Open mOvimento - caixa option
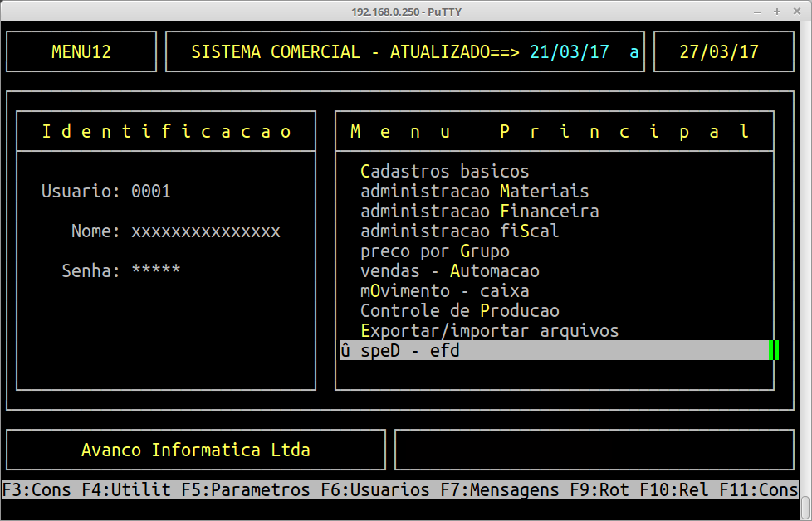 [x=444, y=291]
